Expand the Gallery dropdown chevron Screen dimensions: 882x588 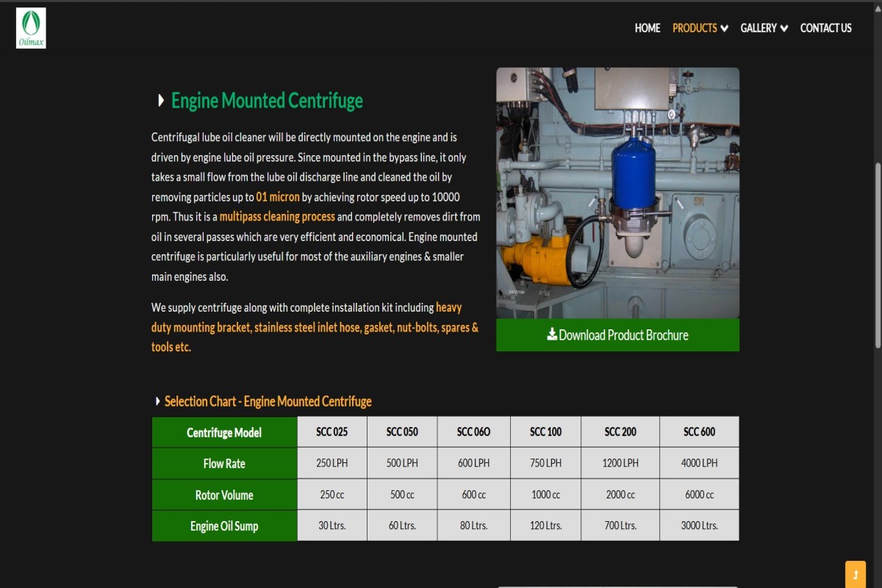[x=784, y=29]
